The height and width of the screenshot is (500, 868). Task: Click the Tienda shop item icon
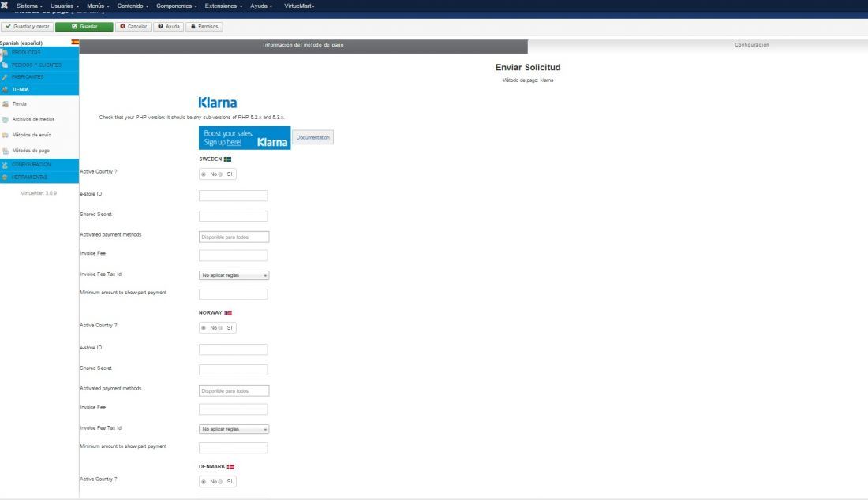(6, 104)
